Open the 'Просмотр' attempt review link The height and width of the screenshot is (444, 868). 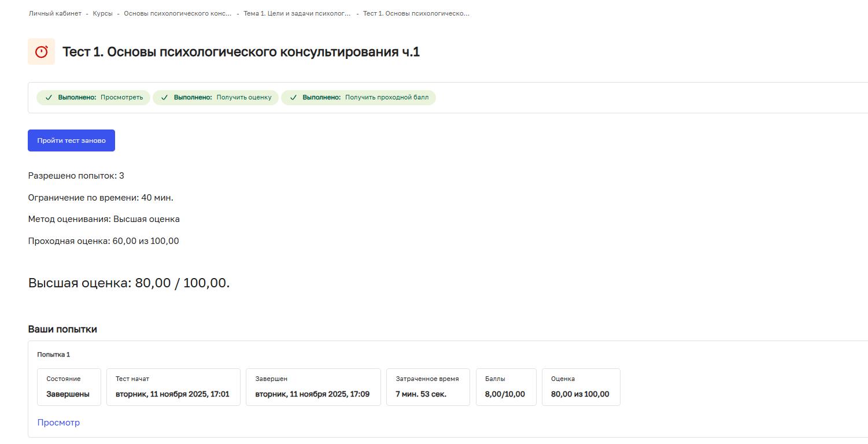(58, 423)
